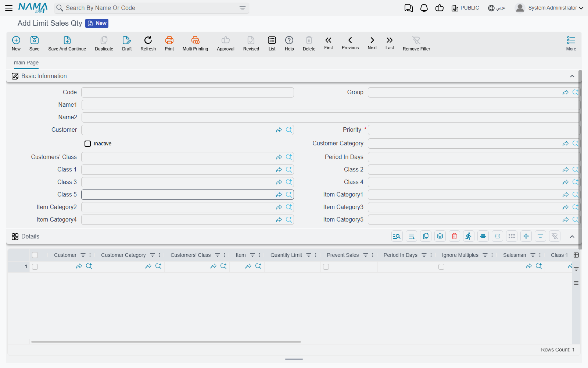Click the red trash icon in Details toolbar
The width and height of the screenshot is (588, 368).
coord(454,236)
